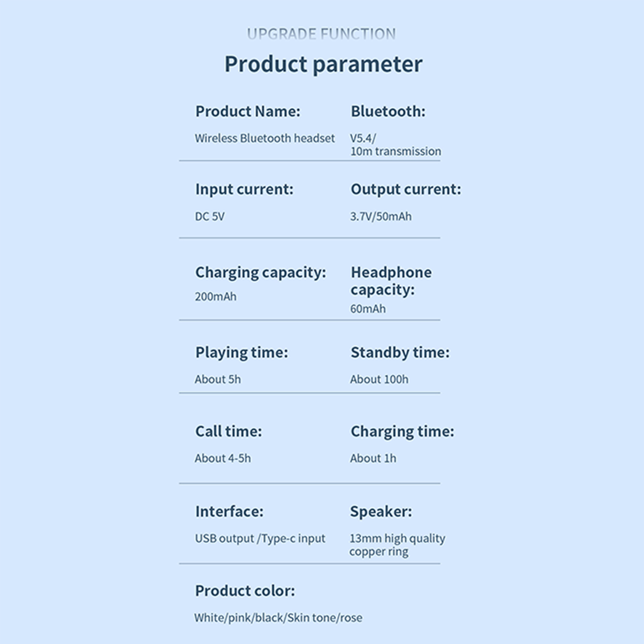Select "USB output /Type-c input" text
Image resolution: width=644 pixels, height=644 pixels.
tap(260, 539)
